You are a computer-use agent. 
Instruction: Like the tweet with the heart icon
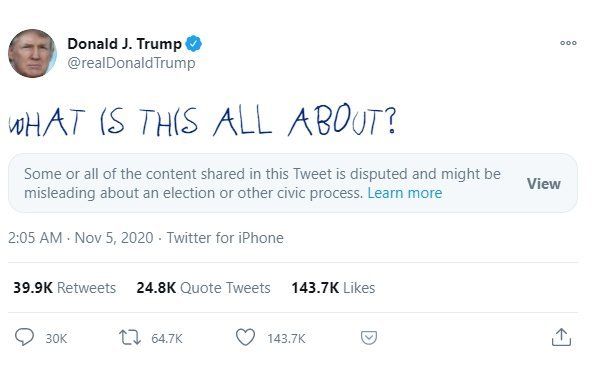[x=245, y=337]
